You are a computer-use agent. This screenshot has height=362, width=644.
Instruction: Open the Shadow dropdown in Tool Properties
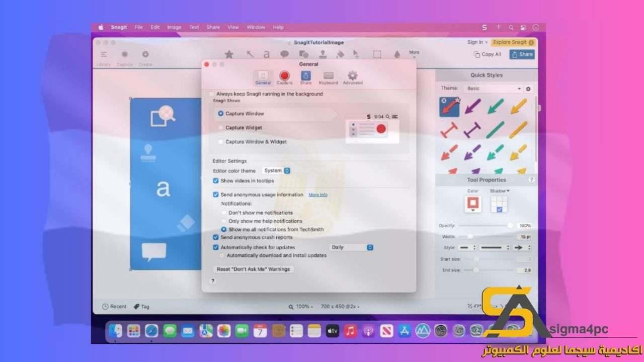[500, 191]
